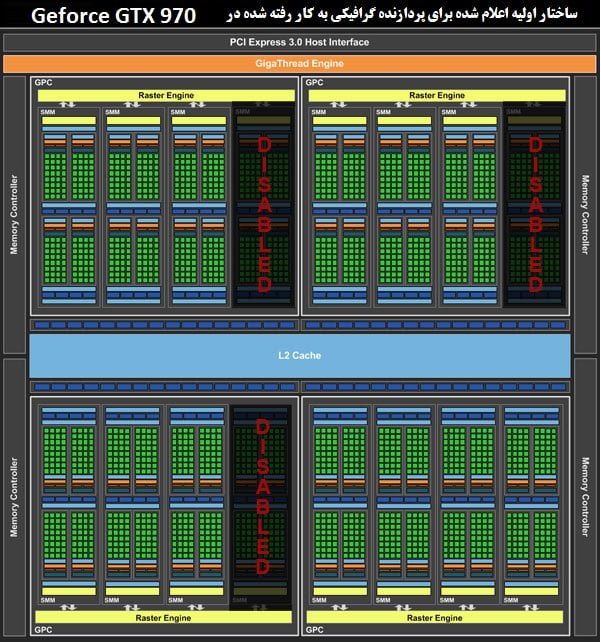This screenshot has height=642, width=601.
Task: Click the GPC label of the top-left cluster
Action: 42,82
